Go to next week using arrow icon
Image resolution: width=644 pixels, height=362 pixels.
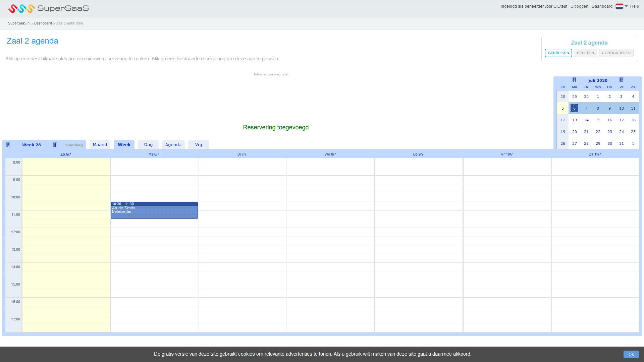[55, 145]
